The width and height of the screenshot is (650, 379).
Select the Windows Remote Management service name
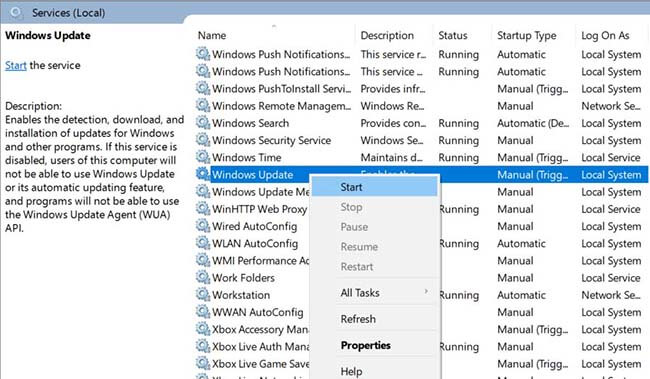tap(281, 106)
